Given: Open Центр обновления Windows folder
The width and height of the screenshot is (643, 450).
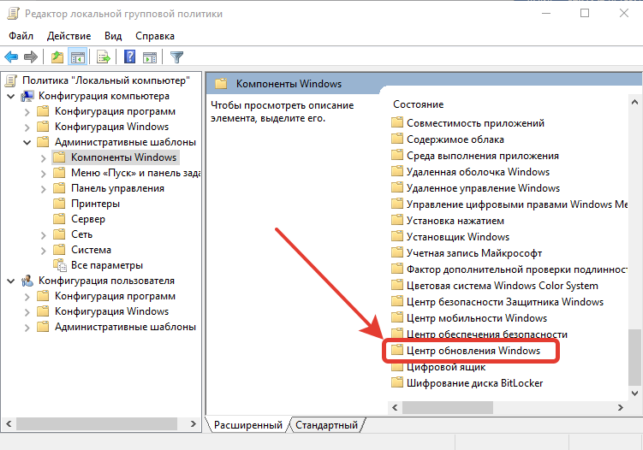Looking at the screenshot, I should tap(473, 350).
